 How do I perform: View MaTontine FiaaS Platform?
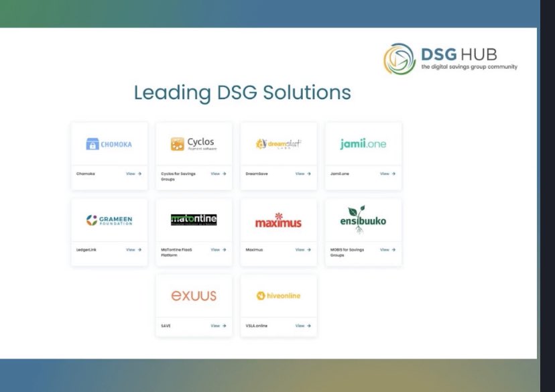pos(219,250)
